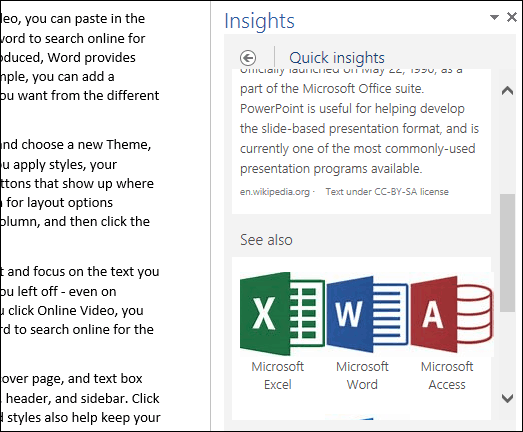The image size is (523, 432).
Task: Select the Microsoft Excel caption
Action: tap(278, 376)
